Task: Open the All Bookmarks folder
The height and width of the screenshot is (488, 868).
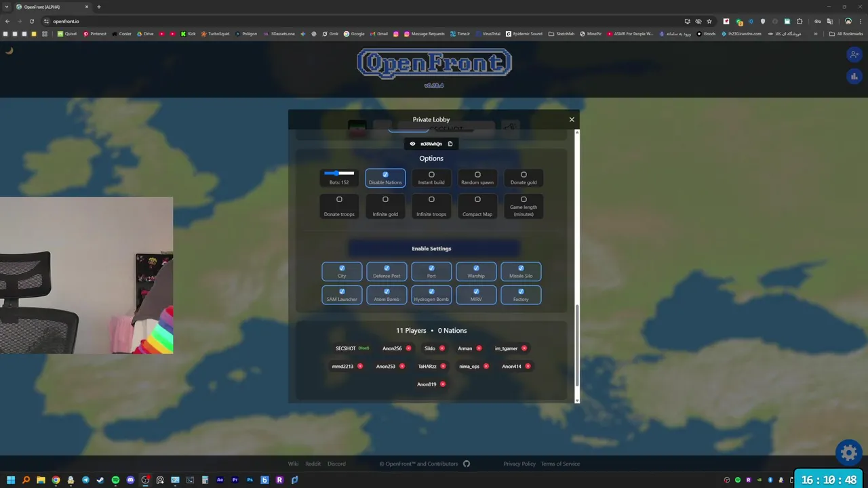Action: [x=846, y=33]
